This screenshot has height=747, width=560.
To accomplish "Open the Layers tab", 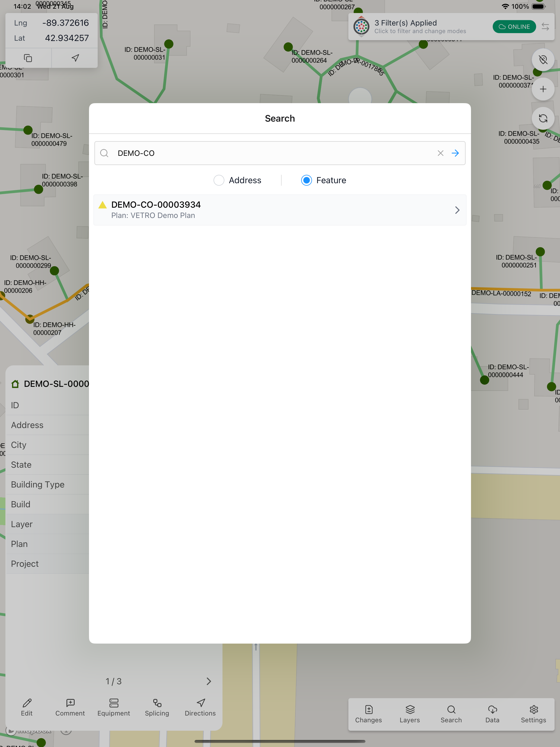I will (410, 714).
